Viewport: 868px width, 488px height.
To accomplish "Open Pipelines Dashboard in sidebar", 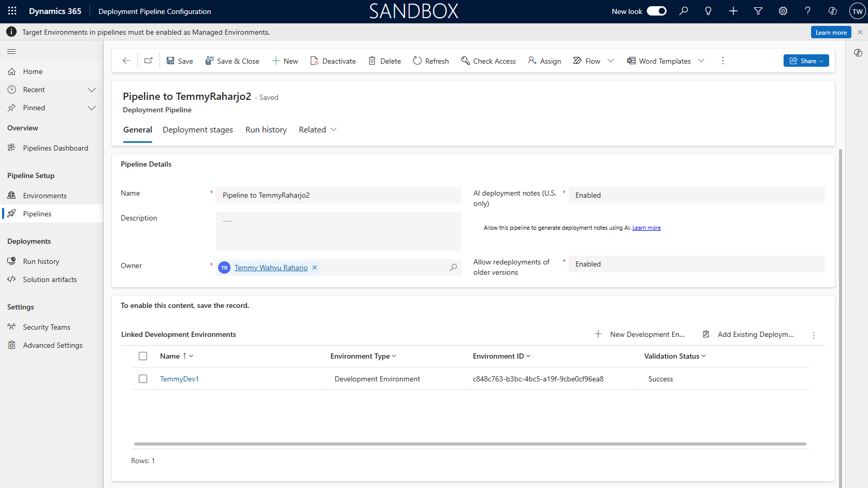I will tap(52, 148).
